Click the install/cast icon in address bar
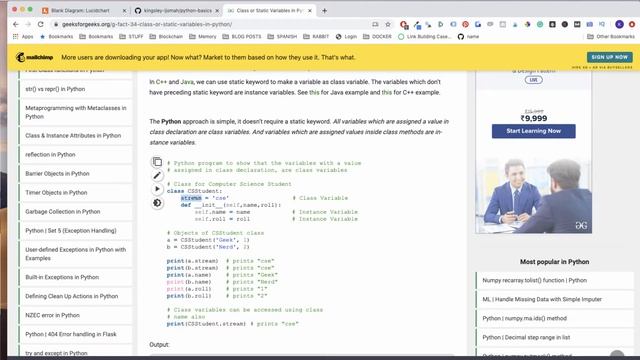The image size is (640, 360). coord(375,24)
